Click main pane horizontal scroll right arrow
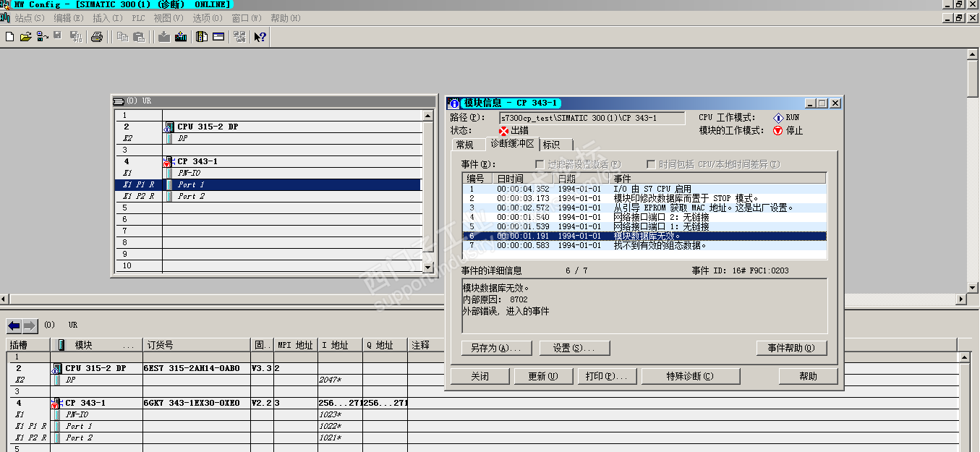The height and width of the screenshot is (452, 980). pyautogui.click(x=961, y=299)
